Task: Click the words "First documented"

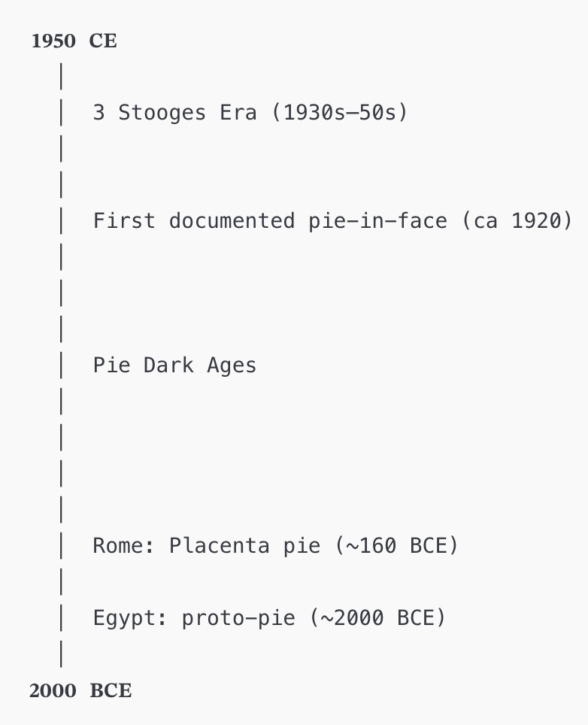Action: (x=193, y=221)
